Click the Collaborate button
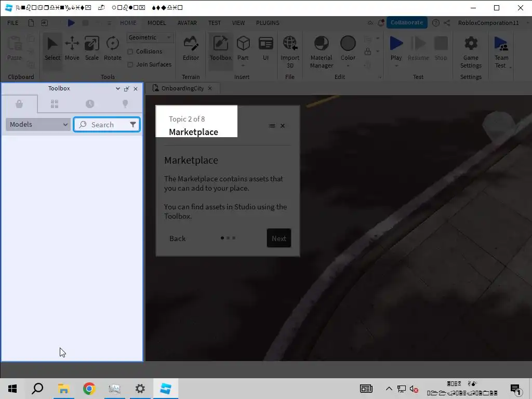Viewport: 532px width, 399px height. click(407, 22)
